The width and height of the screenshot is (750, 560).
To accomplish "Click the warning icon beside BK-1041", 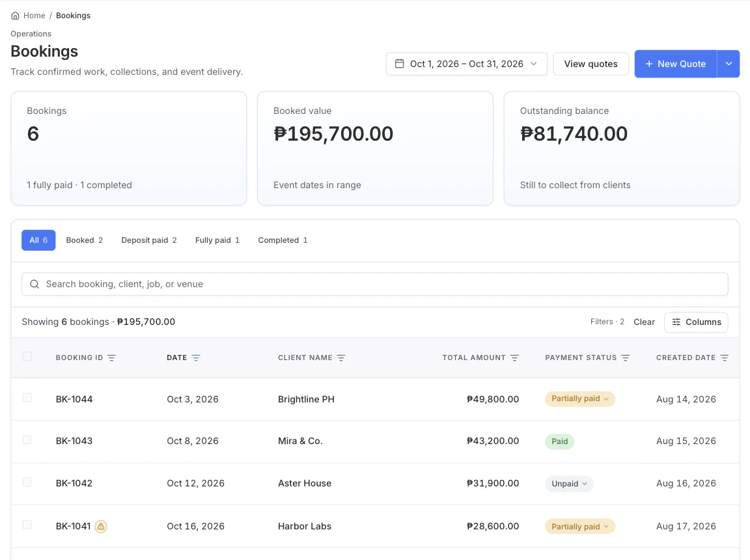I will point(100,527).
